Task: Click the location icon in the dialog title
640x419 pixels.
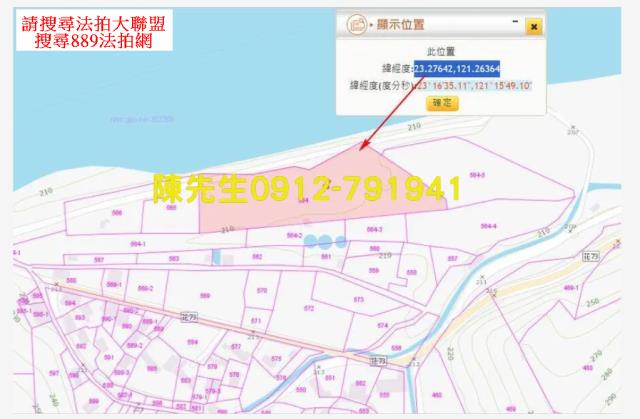Action: pos(354,25)
